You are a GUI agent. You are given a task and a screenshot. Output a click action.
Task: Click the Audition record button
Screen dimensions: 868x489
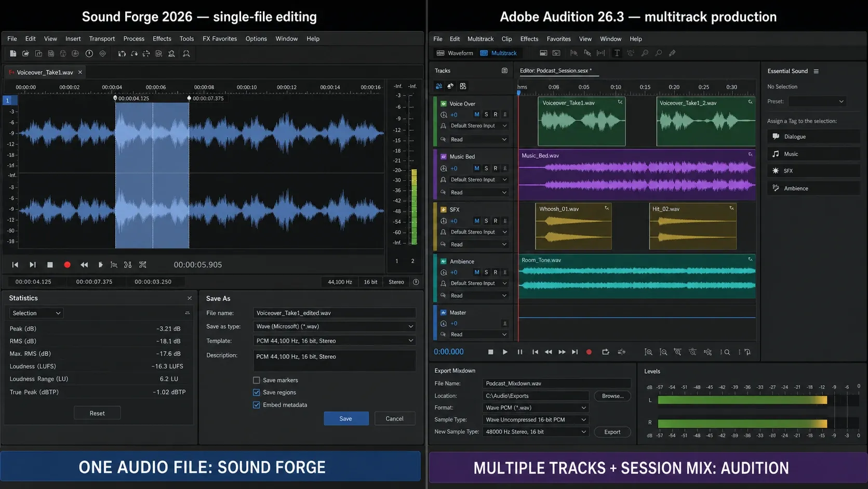(x=589, y=352)
